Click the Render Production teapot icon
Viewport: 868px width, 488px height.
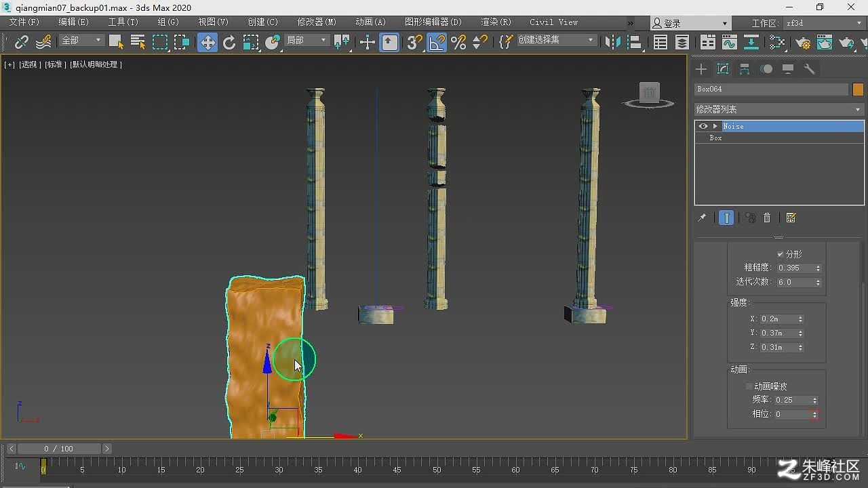(x=847, y=42)
